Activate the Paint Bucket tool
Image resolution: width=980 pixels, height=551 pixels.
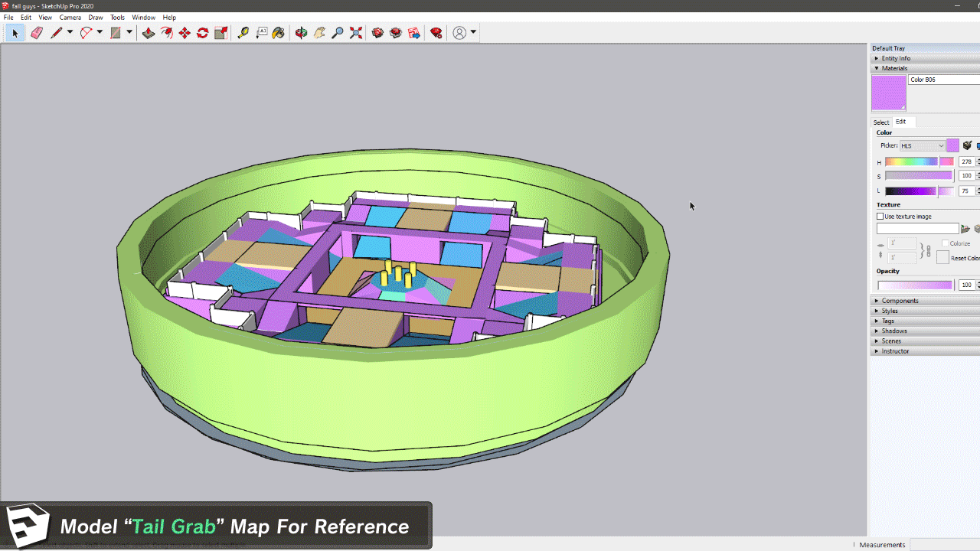[279, 33]
